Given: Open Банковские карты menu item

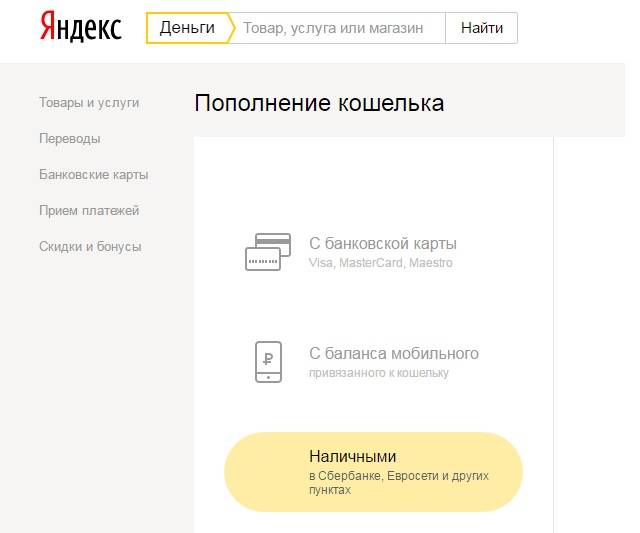Looking at the screenshot, I should pyautogui.click(x=93, y=174).
